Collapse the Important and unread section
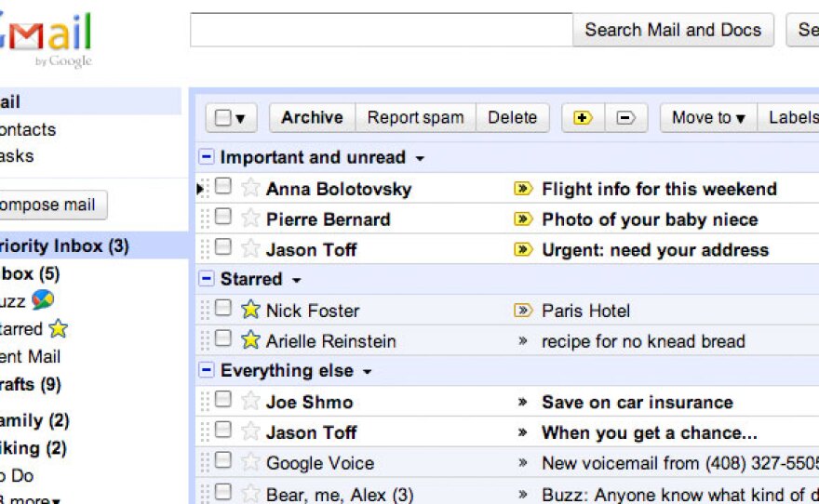This screenshot has height=504, width=819. coord(207,157)
